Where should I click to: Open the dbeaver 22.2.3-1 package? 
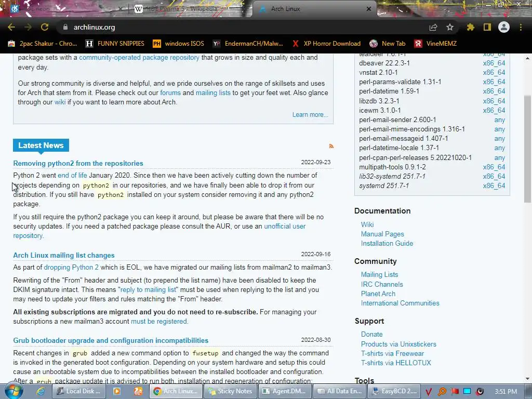(384, 63)
